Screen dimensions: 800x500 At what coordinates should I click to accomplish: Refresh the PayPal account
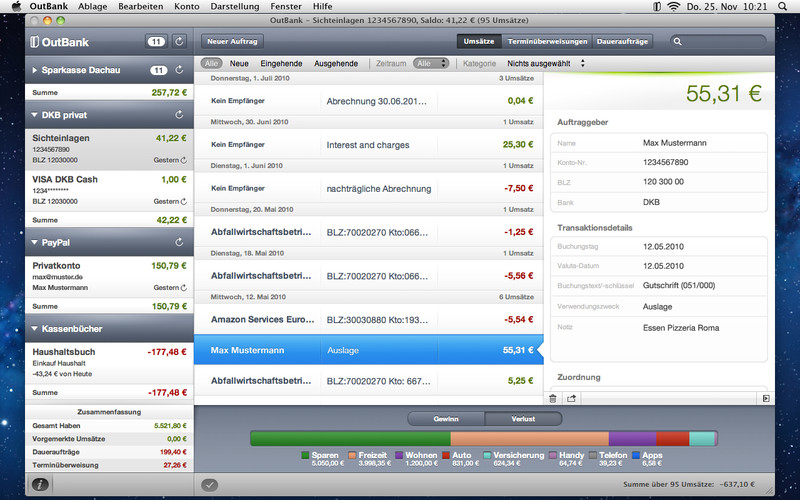(179, 242)
